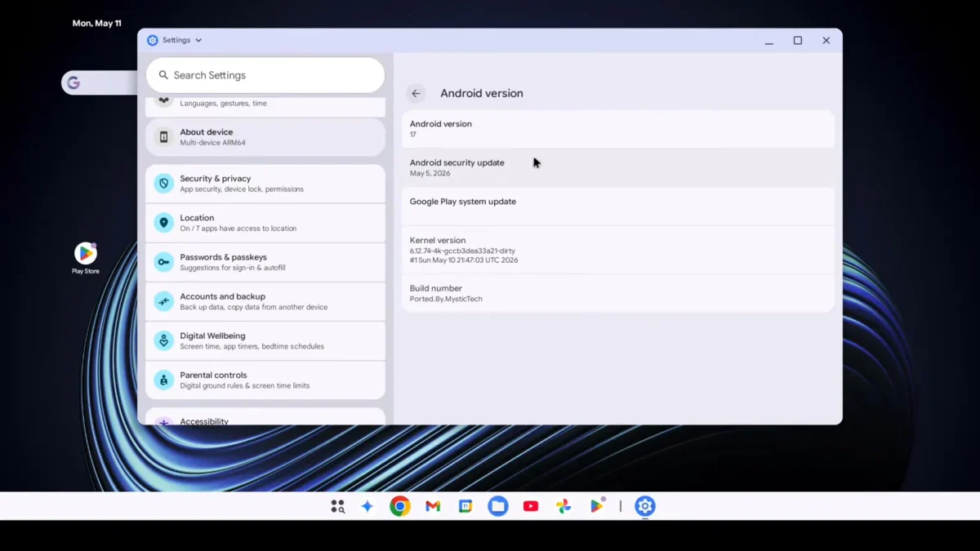Maximize the Settings window
980x551 pixels.
pyautogui.click(x=798, y=40)
